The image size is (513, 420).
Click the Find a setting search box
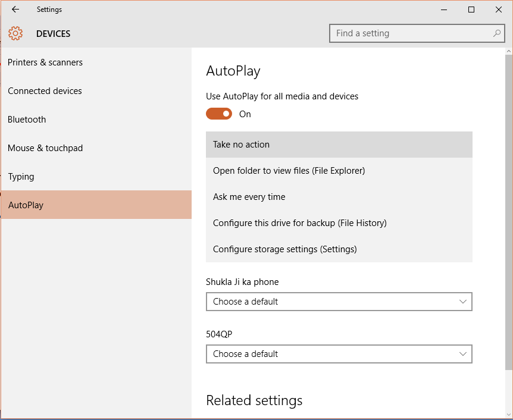click(x=411, y=33)
